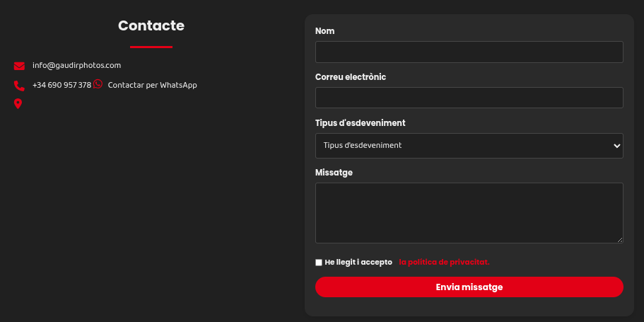This screenshot has width=644, height=322.
Task: Click the "He llegit i accepto" checkbox label
Action: click(x=358, y=262)
